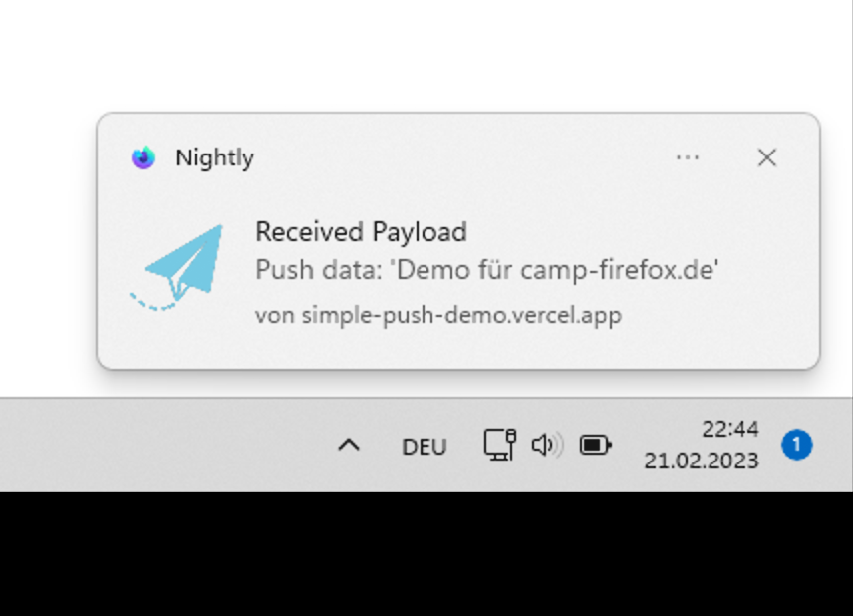The width and height of the screenshot is (853, 616).
Task: Open notification center via blue badge
Action: click(x=796, y=445)
